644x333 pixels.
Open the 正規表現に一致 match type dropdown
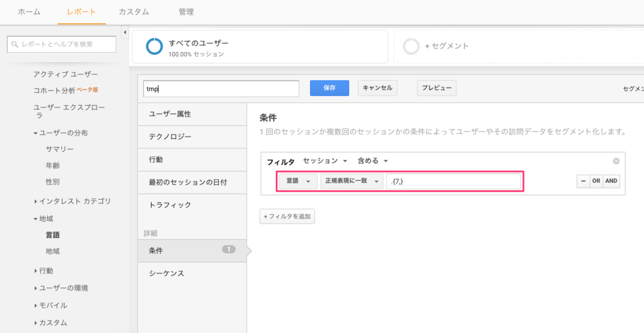coord(352,181)
